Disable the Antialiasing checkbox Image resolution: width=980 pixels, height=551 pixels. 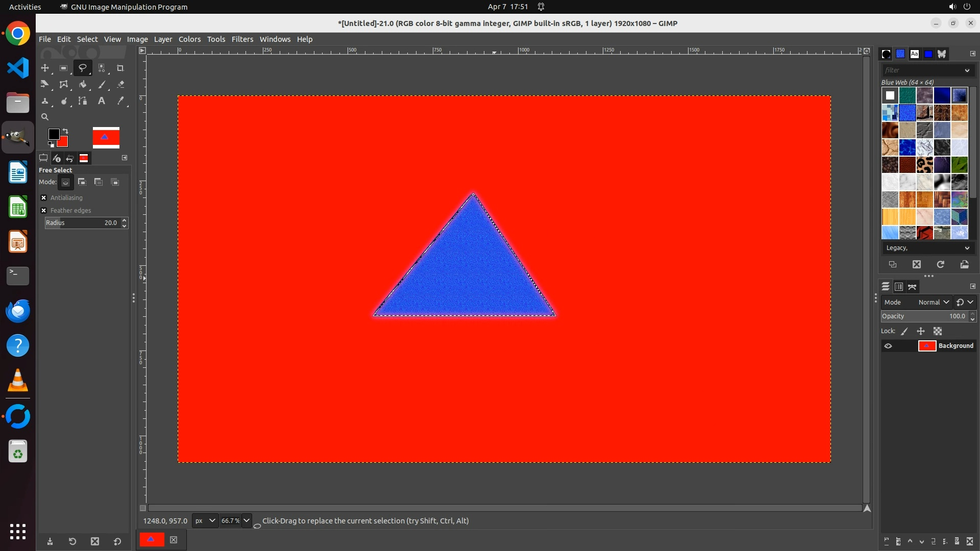point(44,198)
